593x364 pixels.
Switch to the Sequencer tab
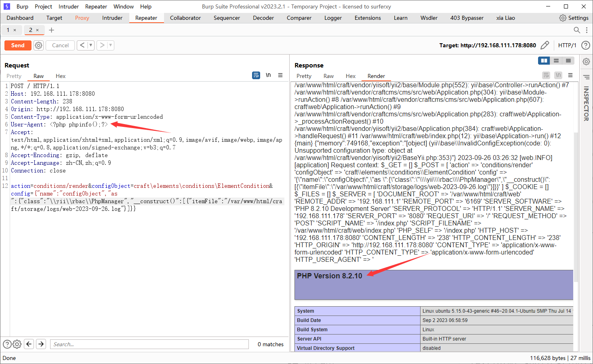pyautogui.click(x=227, y=18)
